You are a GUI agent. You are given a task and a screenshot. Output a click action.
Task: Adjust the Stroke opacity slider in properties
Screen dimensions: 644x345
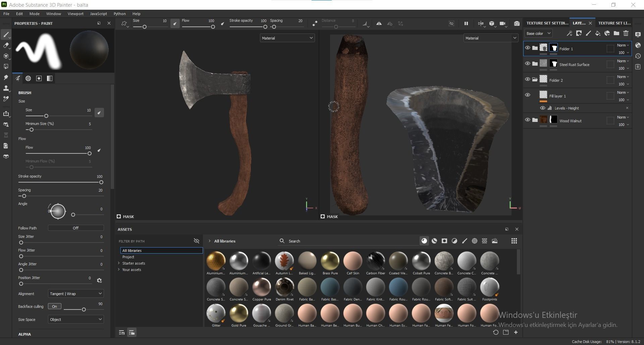(60, 182)
